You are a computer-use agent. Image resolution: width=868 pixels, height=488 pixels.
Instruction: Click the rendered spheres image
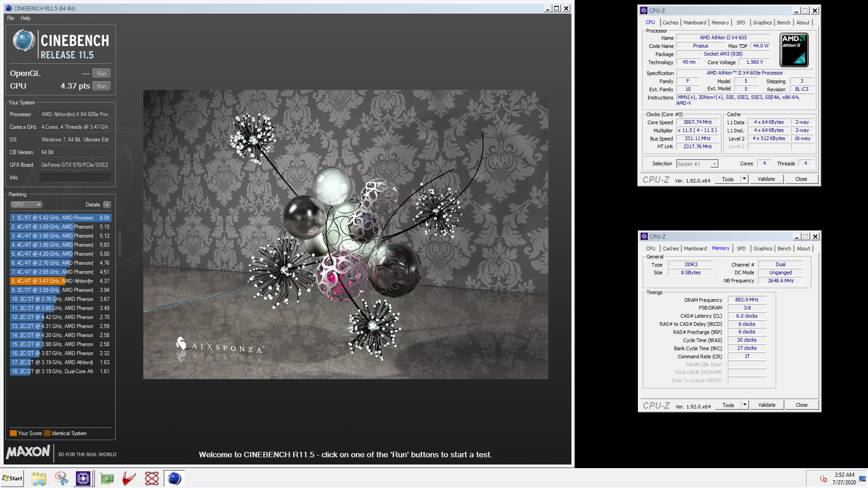click(x=346, y=235)
